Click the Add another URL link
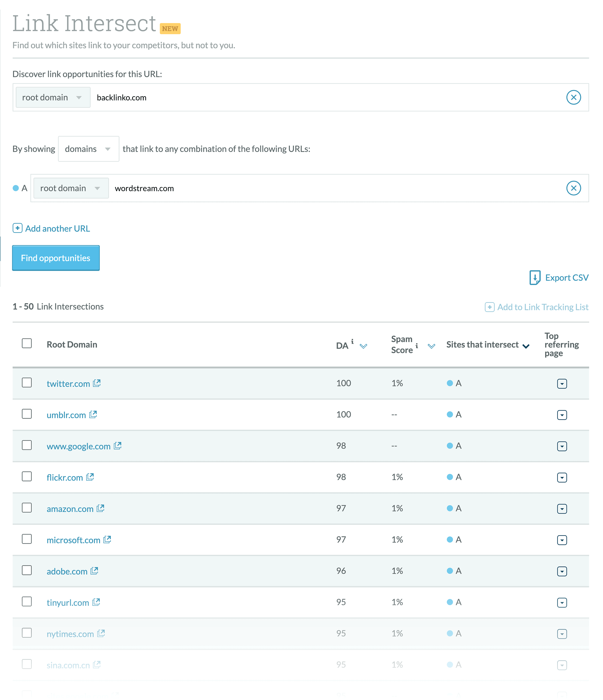This screenshot has width=603, height=700. pyautogui.click(x=52, y=228)
